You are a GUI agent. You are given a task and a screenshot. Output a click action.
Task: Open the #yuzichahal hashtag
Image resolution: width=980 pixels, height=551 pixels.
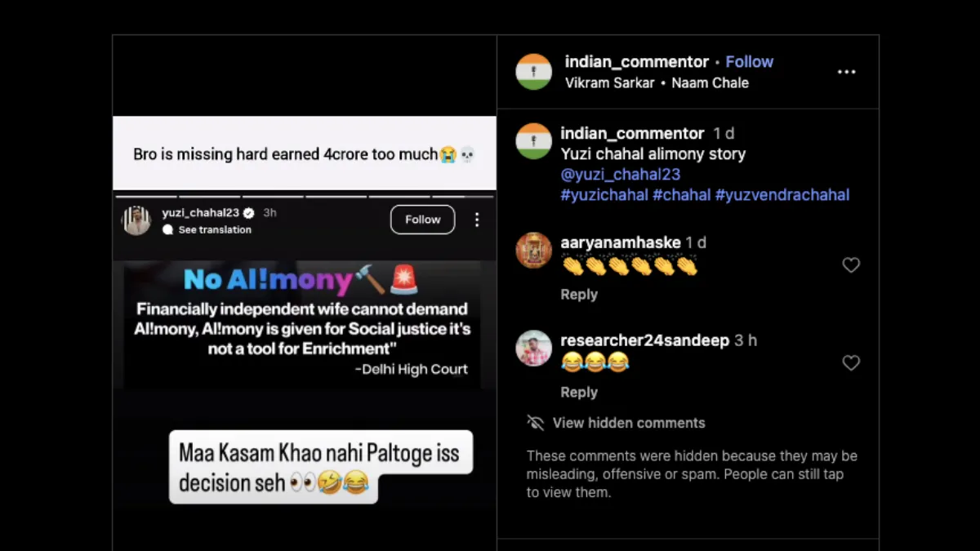coord(604,195)
